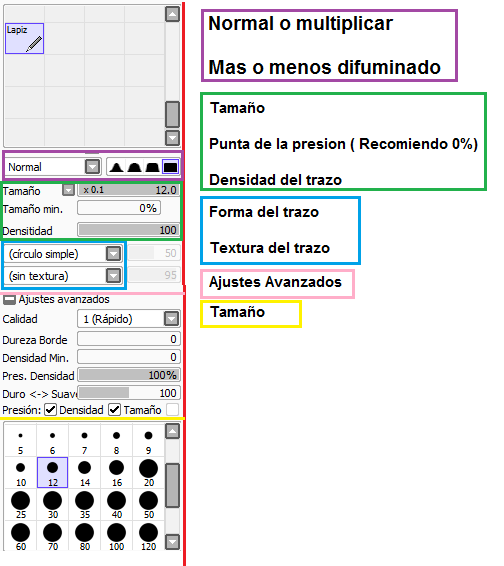Toggle the Densidad pressure checkbox
This screenshot has width=504, height=566.
[50, 410]
